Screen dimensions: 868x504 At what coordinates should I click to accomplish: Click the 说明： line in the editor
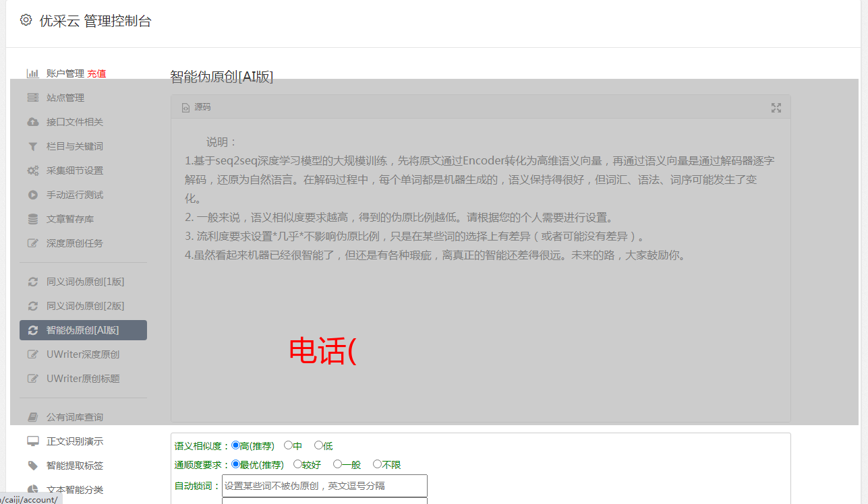222,142
